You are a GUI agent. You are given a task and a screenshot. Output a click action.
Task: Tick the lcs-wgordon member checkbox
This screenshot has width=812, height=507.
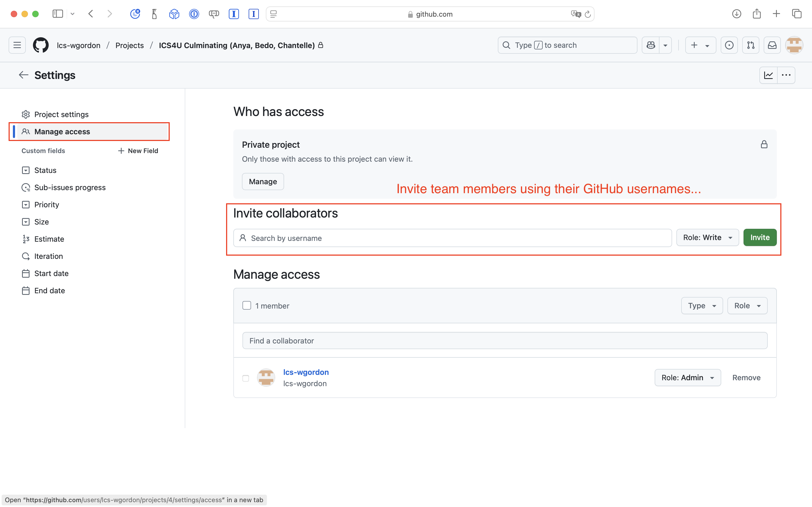click(246, 378)
